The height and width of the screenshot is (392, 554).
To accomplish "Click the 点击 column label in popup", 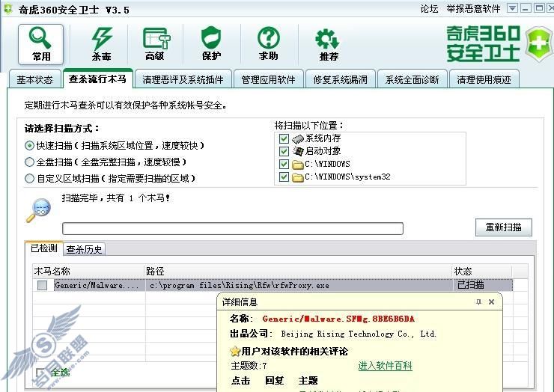I will 240,381.
